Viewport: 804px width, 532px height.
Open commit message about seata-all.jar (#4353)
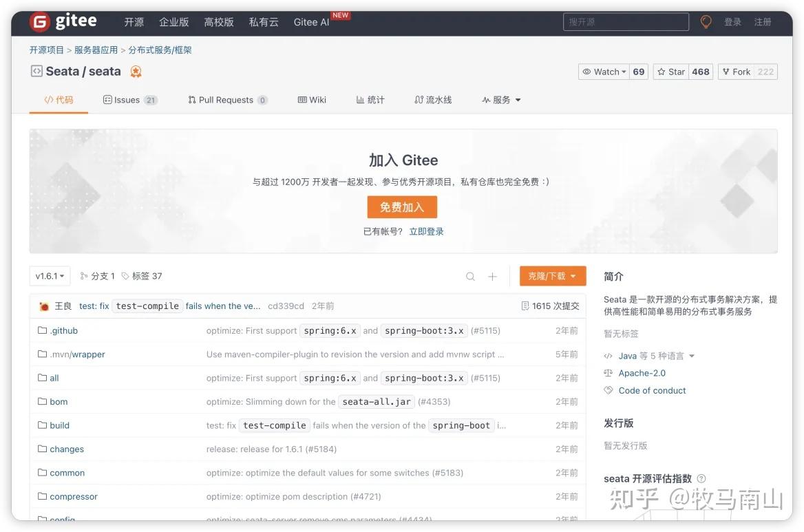[x=328, y=402]
